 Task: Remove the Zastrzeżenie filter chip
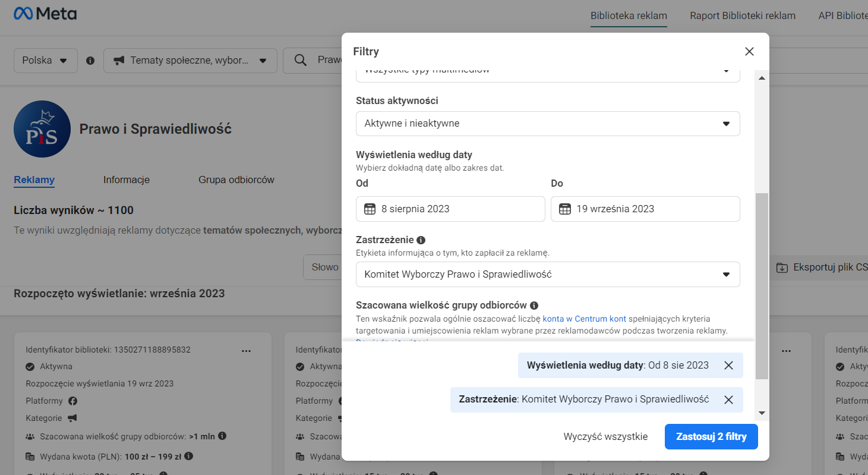(728, 399)
